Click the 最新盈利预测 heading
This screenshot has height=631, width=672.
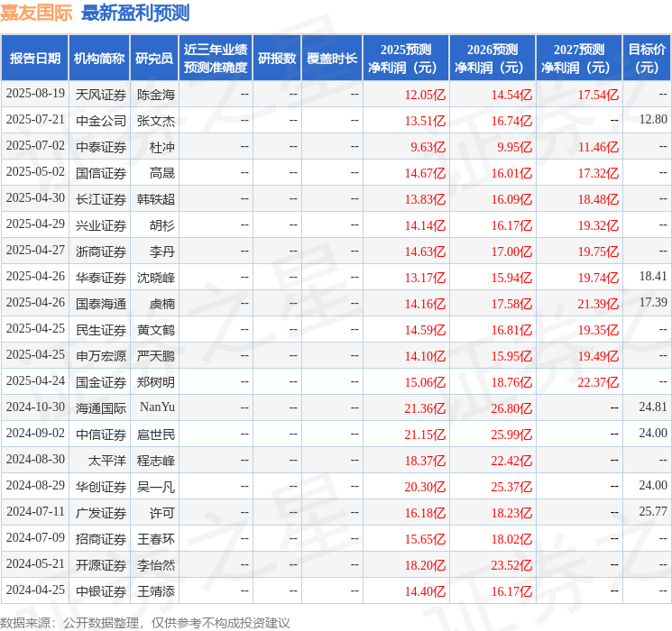click(135, 13)
